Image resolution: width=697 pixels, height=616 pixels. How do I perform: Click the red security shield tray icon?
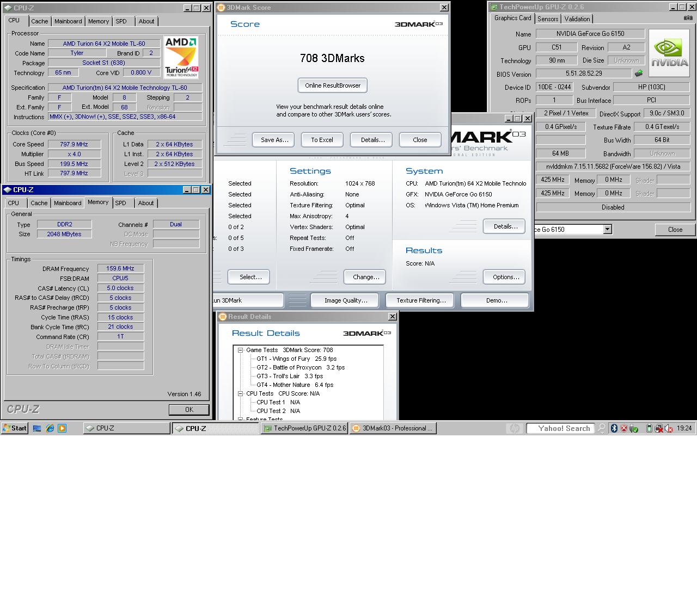coord(623,428)
